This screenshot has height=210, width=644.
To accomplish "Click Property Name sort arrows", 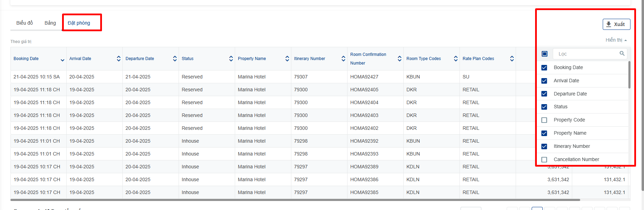I will click(287, 59).
